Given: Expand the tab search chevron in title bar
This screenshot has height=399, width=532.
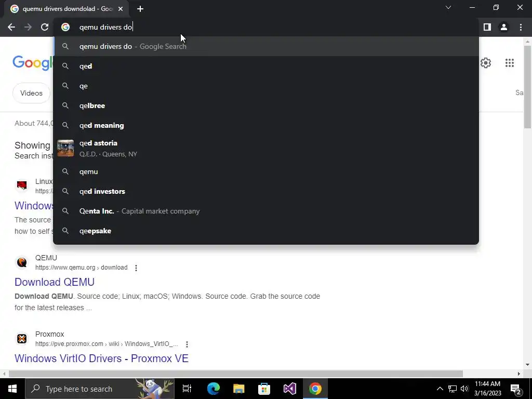Looking at the screenshot, I should (448, 7).
